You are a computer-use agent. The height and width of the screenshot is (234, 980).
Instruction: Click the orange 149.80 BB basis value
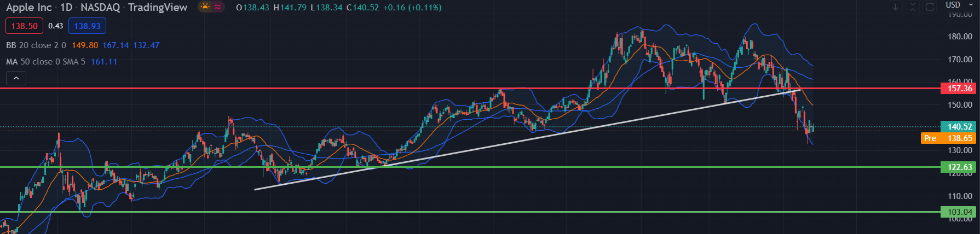pos(85,45)
